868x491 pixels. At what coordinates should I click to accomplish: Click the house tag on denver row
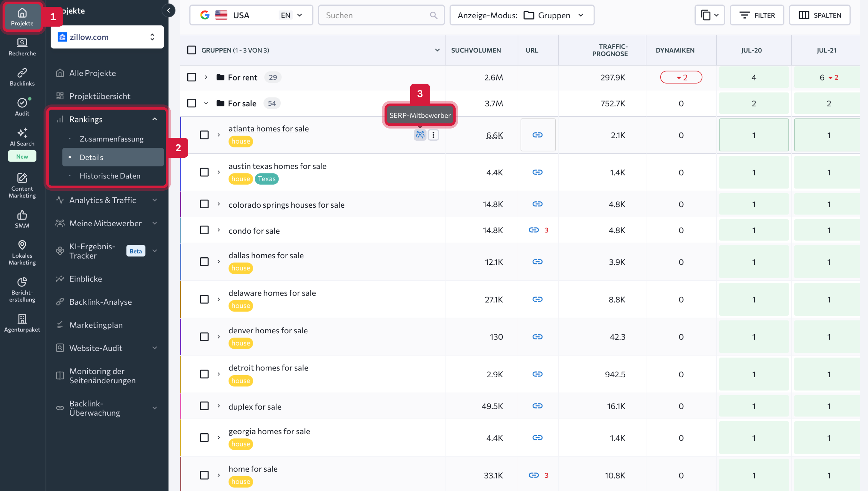click(x=240, y=343)
